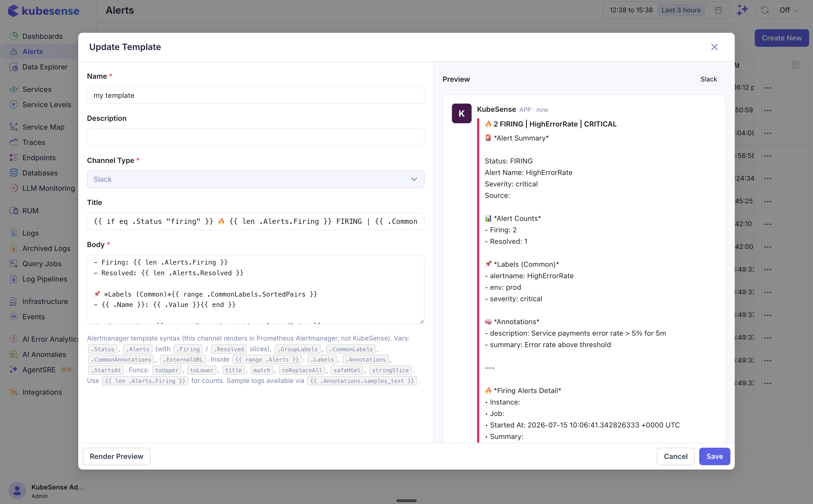Open Dashboards from the sidebar
Image resolution: width=813 pixels, height=504 pixels.
tap(42, 36)
